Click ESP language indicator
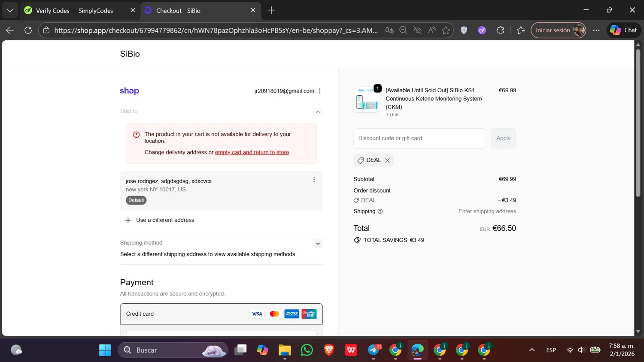 coord(551,350)
